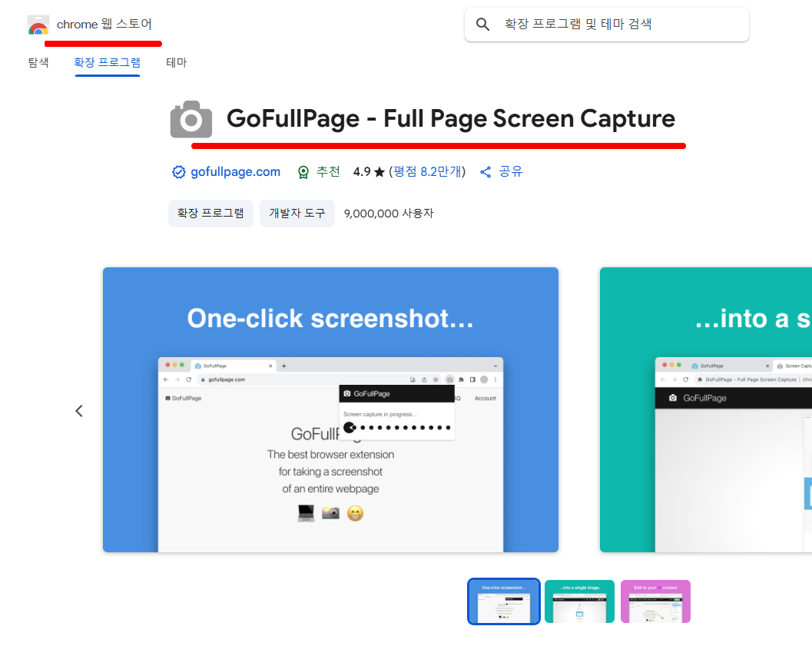
Task: Open the gofullpage.com link
Action: point(236,172)
